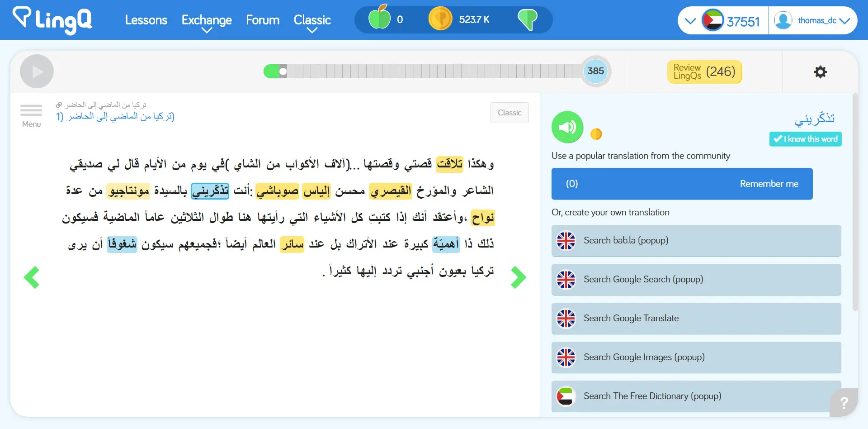Advance with the green next-page arrow
This screenshot has height=429, width=868.
(518, 277)
